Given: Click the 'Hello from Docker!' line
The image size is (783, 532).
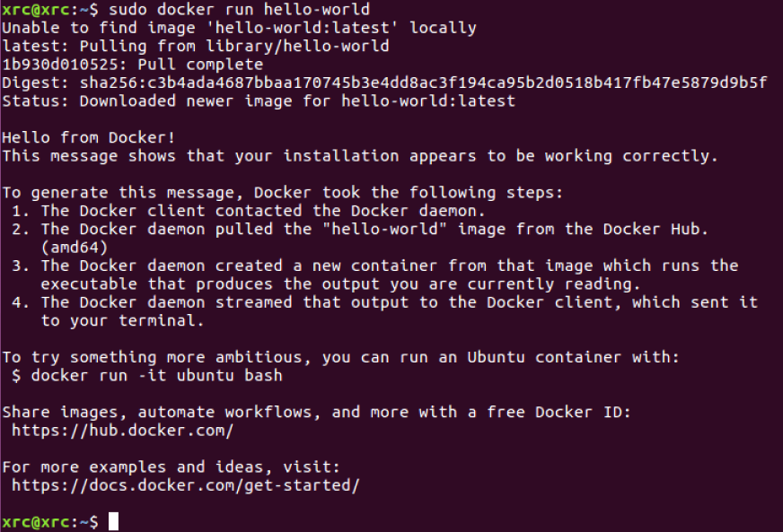Looking at the screenshot, I should [x=88, y=137].
